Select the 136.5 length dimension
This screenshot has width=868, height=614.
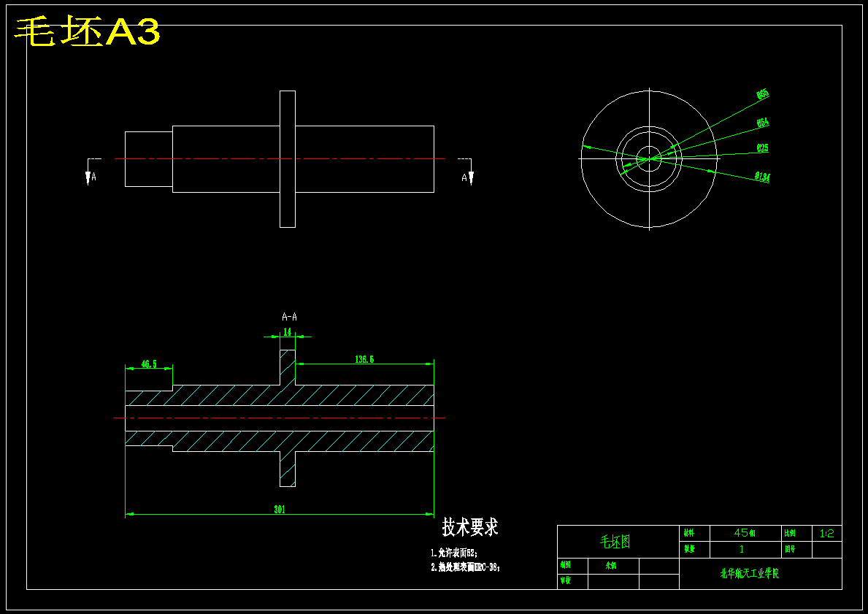pos(364,359)
